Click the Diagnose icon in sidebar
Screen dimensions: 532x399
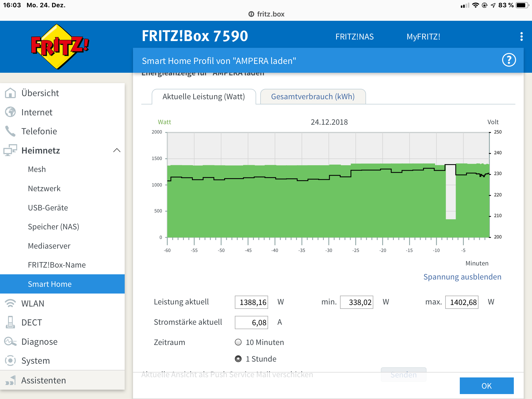[10, 342]
